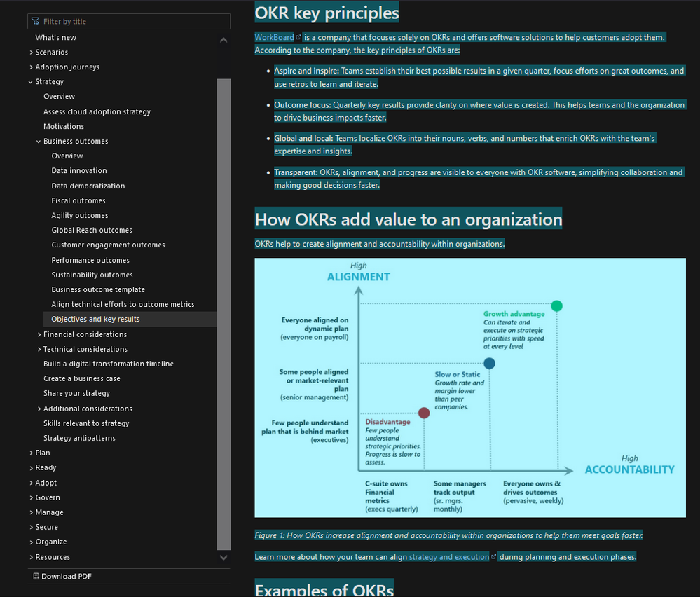Screen dimensions: 700x597
Task: Click the PDF document icon beside Download PDF
Action: (x=35, y=575)
